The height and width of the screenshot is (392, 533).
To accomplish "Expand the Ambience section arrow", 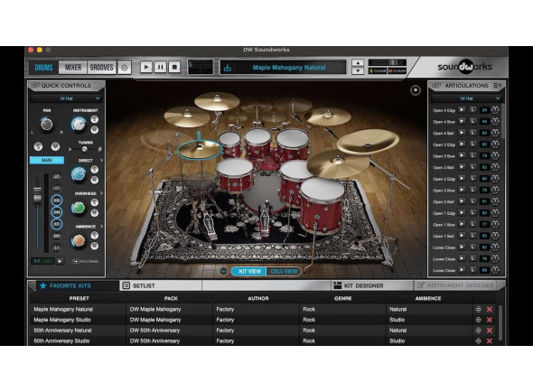I will pos(101,226).
